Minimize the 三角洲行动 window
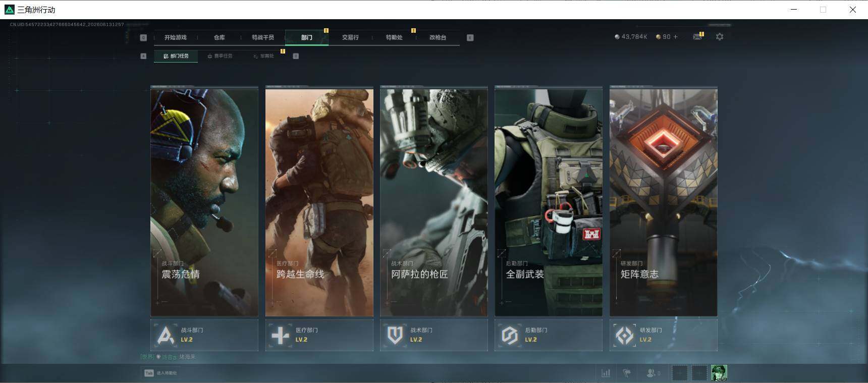868x383 pixels. tap(794, 10)
